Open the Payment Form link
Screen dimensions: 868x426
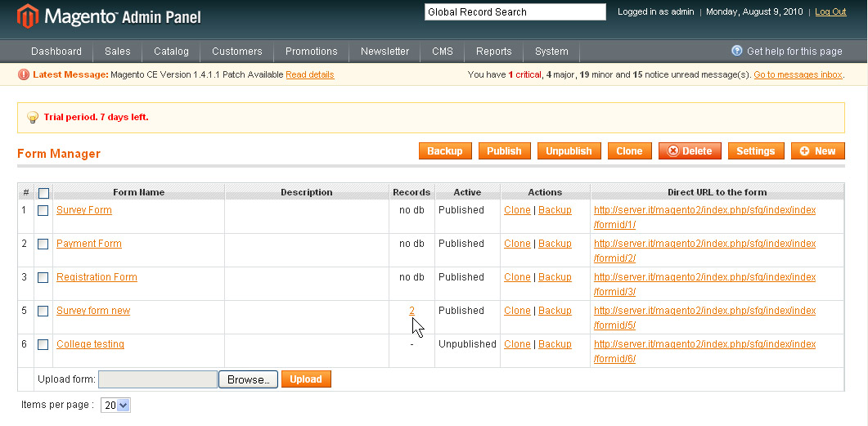[x=89, y=244]
